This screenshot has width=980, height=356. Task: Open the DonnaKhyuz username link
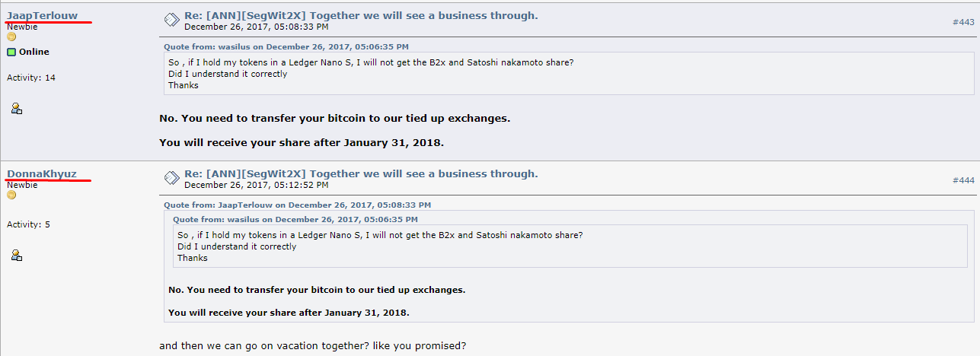pos(42,173)
